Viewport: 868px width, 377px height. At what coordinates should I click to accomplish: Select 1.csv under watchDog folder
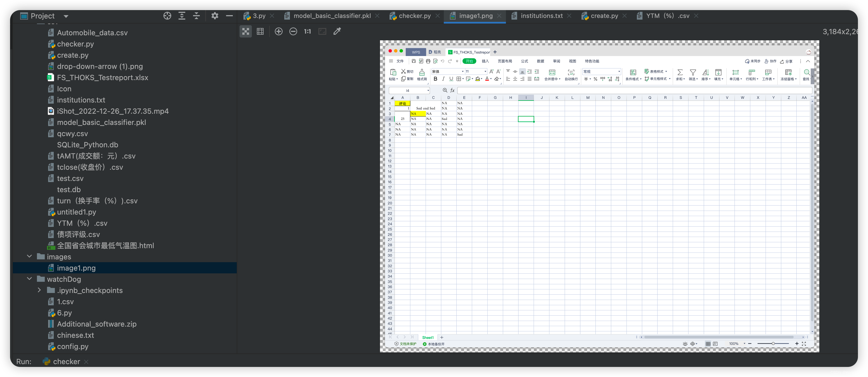tap(65, 301)
